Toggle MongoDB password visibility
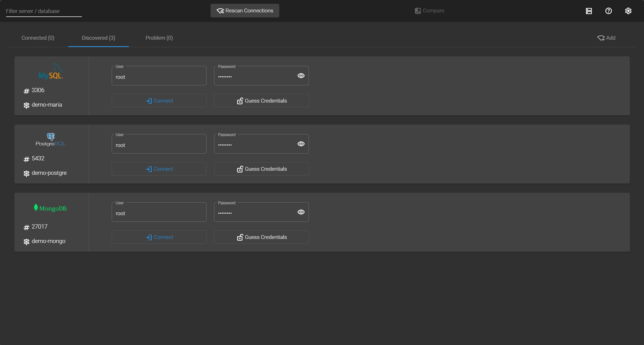 (x=301, y=212)
